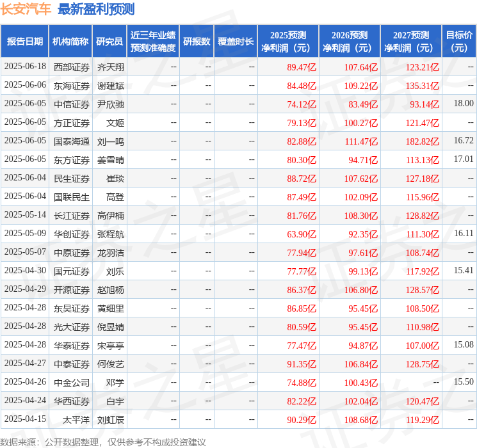Click the 中金公司 institution cell
Image resolution: width=477 pixels, height=448 pixels.
click(x=72, y=383)
